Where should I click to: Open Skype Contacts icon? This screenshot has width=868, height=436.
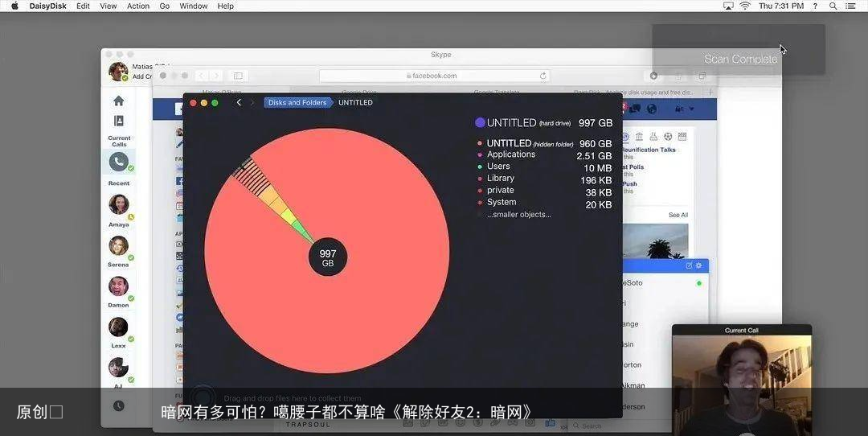point(118,121)
